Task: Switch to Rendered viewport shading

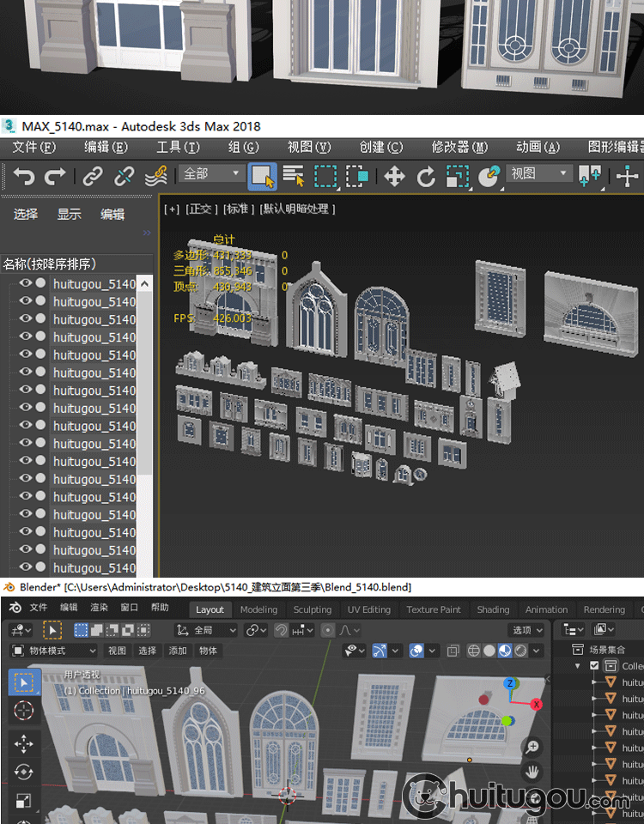Action: [x=521, y=651]
